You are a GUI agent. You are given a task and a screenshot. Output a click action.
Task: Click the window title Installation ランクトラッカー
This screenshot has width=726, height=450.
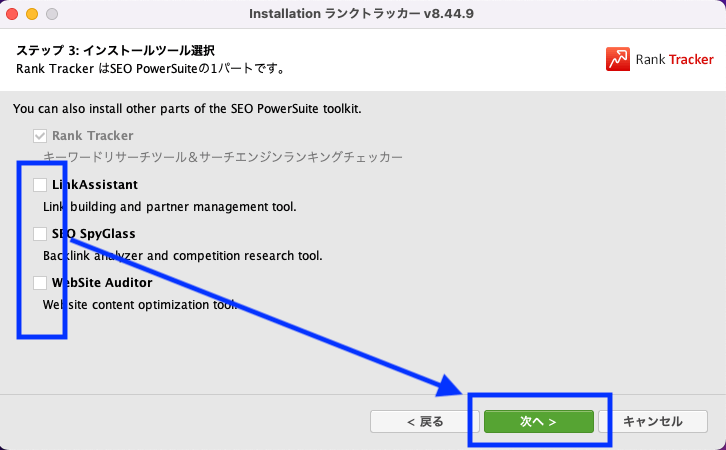pyautogui.click(x=362, y=14)
